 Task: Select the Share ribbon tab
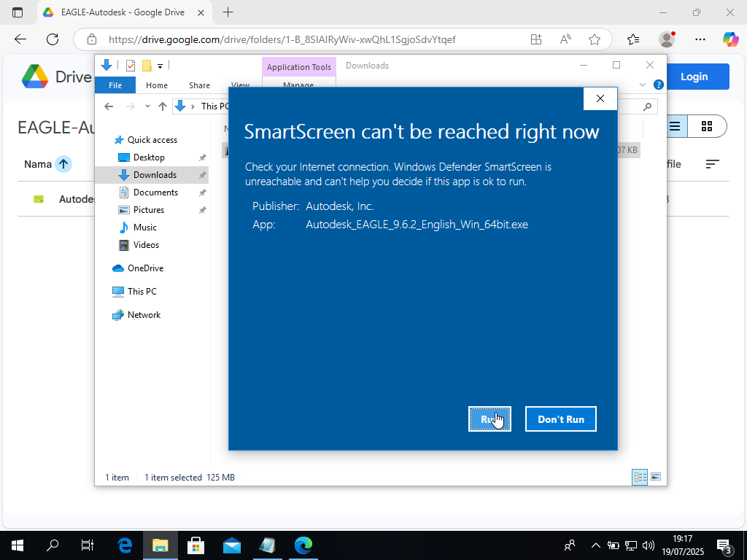(199, 85)
